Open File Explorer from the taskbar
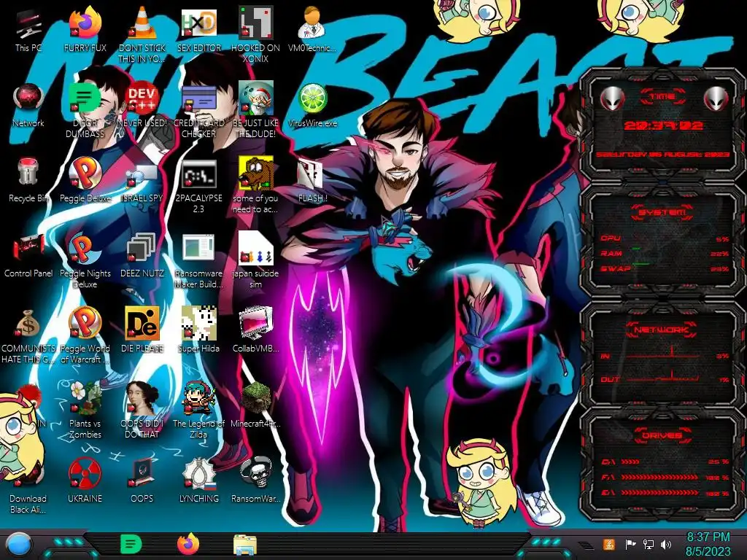The height and width of the screenshot is (560, 747). pos(245,545)
